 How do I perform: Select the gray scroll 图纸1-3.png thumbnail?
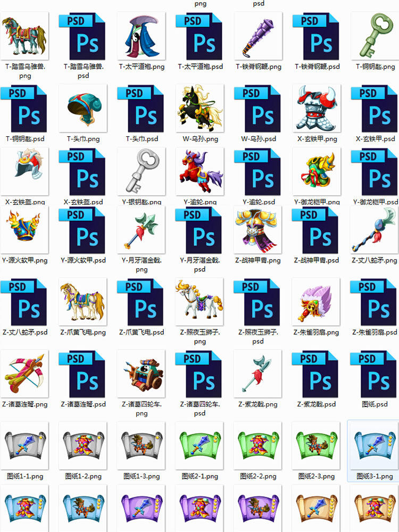point(141,446)
